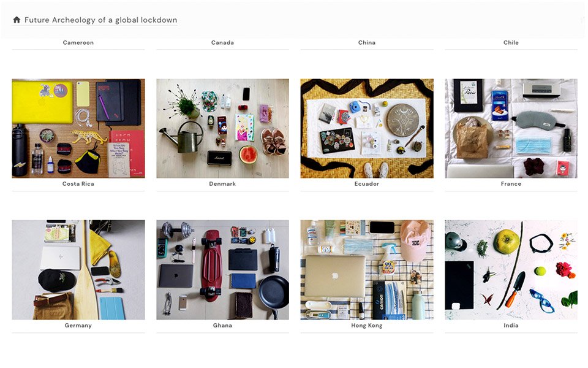The height and width of the screenshot is (368, 588).
Task: Click the Canada label
Action: coord(223,42)
